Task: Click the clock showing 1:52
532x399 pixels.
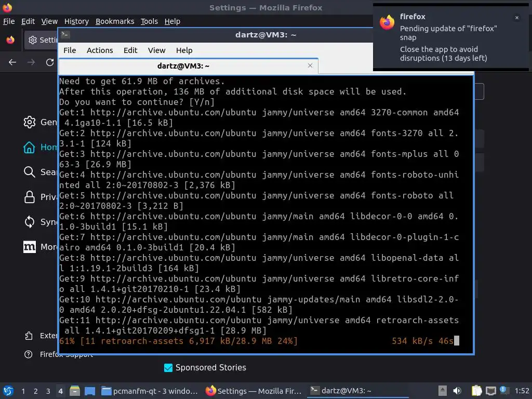Action: [522, 391]
